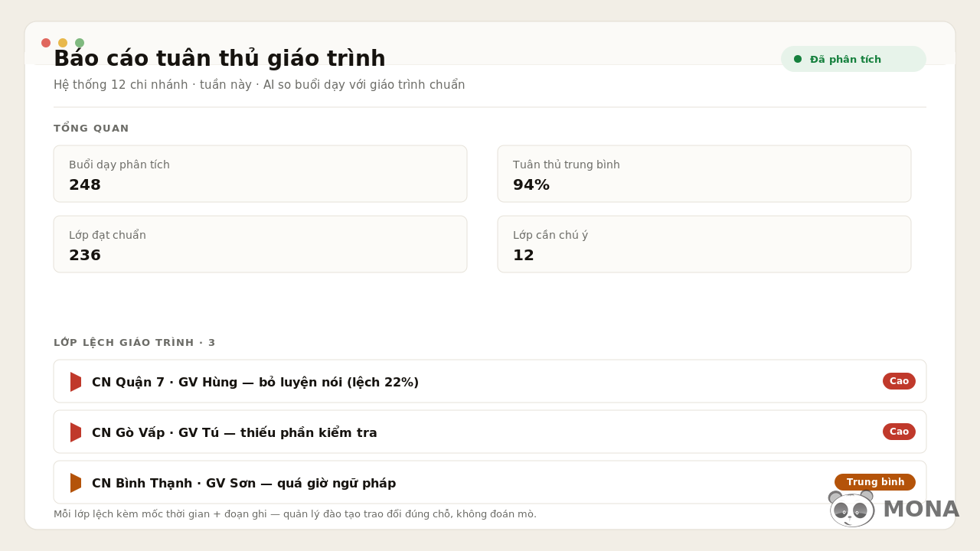
Task: Click the red window dot at top left
Action: click(x=46, y=43)
